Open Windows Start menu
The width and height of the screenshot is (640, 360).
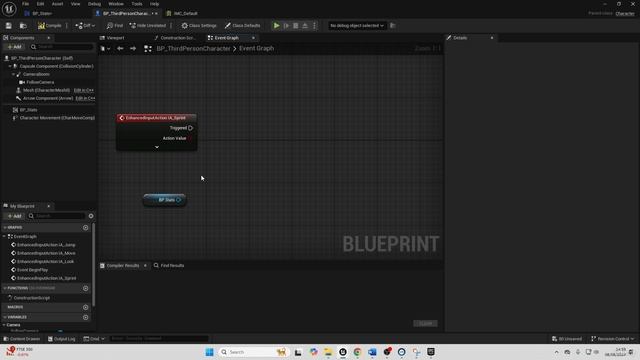209,352
